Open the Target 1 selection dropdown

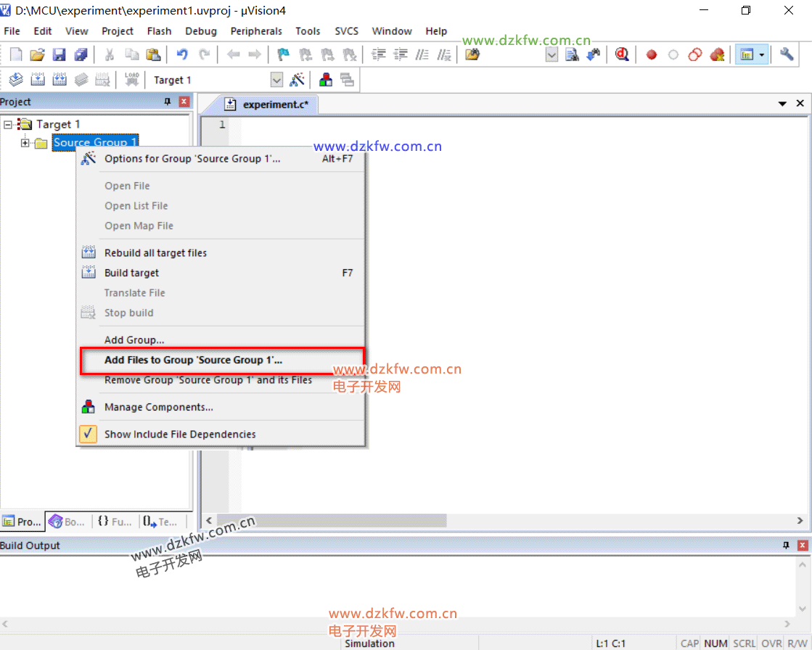pyautogui.click(x=276, y=80)
